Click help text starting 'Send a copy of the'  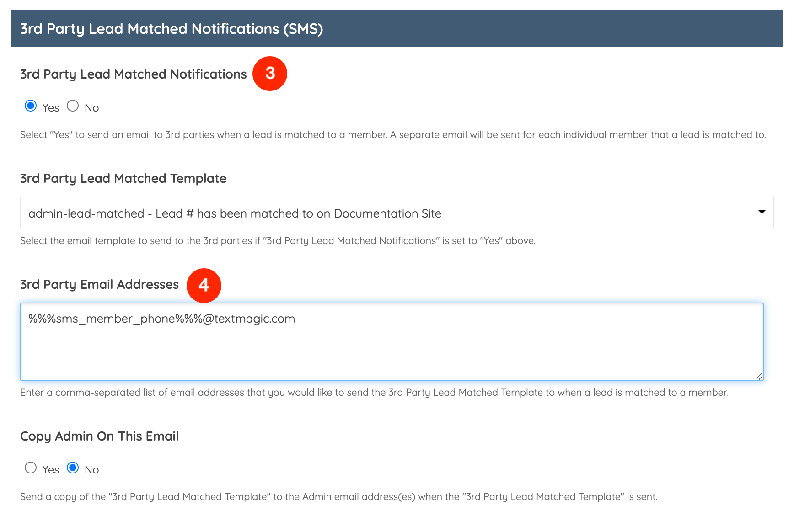(338, 497)
